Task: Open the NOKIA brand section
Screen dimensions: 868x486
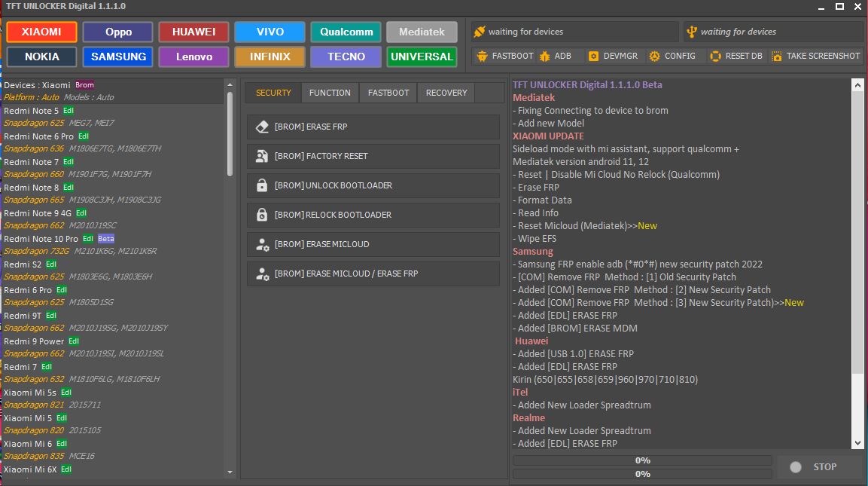Action: 41,57
